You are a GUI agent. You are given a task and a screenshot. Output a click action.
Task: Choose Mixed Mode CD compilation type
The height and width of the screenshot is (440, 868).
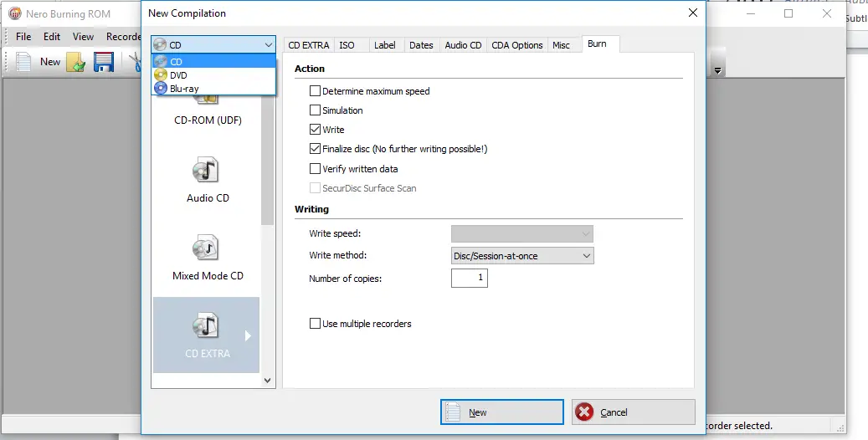point(208,258)
